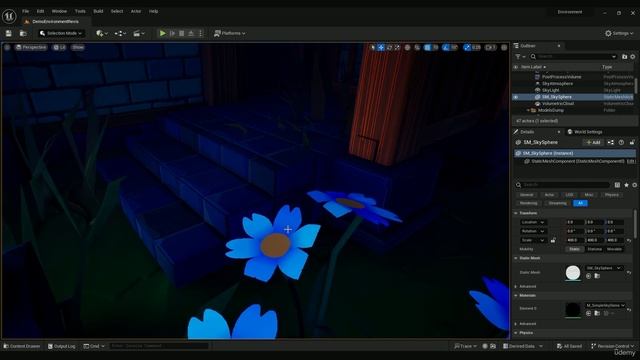Open play mode options three-dot menu

pos(200,33)
